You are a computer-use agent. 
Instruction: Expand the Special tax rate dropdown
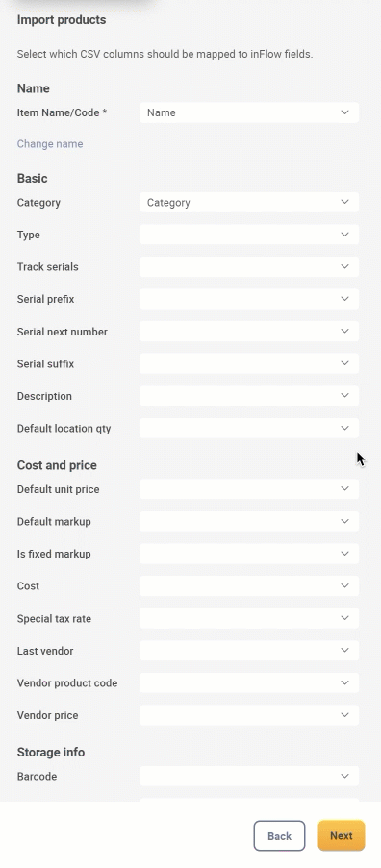(249, 618)
